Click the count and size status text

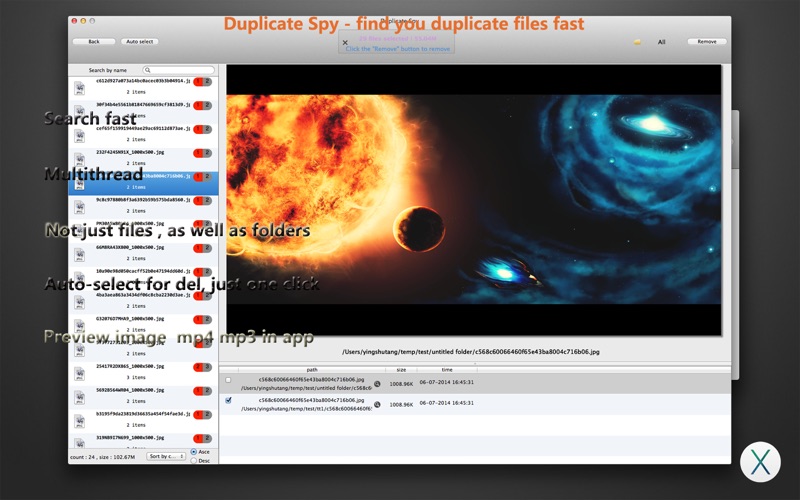(103, 457)
